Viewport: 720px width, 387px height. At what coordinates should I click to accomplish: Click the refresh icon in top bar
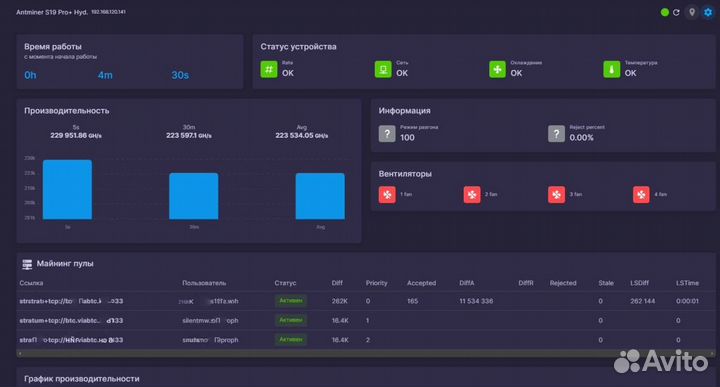tap(676, 12)
